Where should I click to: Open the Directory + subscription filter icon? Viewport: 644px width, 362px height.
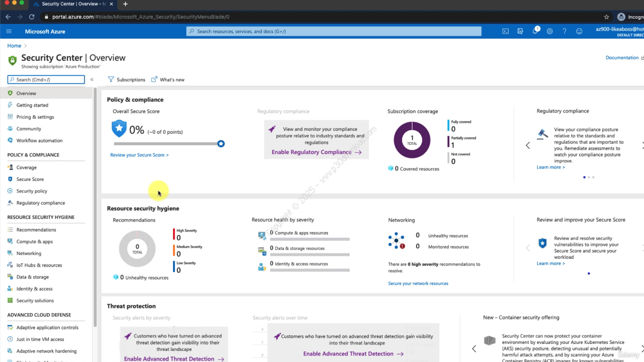click(520, 31)
